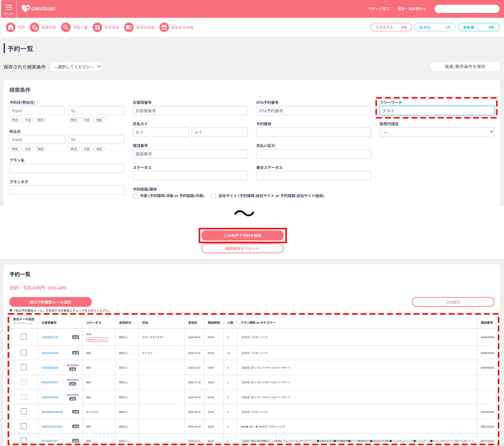Click 今日 under 予約日 From

(x=28, y=120)
